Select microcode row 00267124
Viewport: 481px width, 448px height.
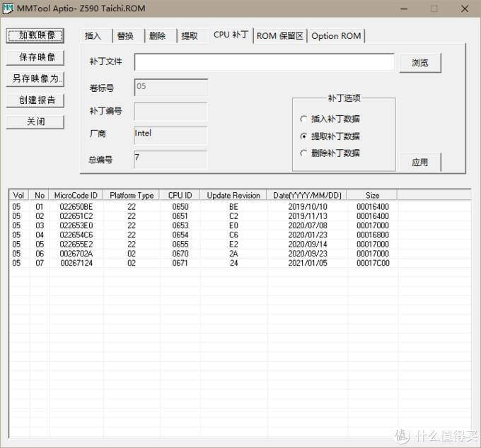[x=76, y=263]
